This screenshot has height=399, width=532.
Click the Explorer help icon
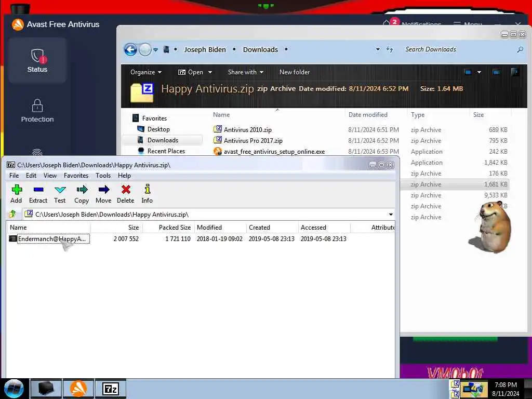(x=515, y=72)
